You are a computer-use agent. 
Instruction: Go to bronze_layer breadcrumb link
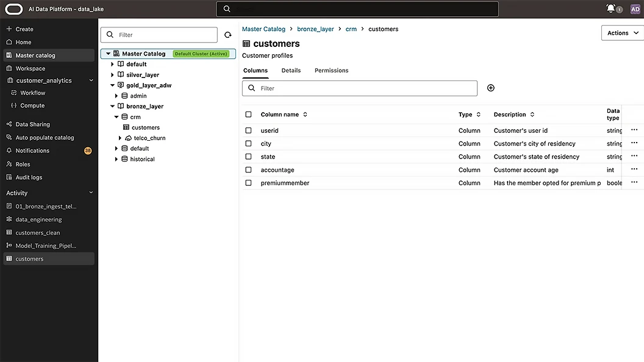click(x=315, y=29)
